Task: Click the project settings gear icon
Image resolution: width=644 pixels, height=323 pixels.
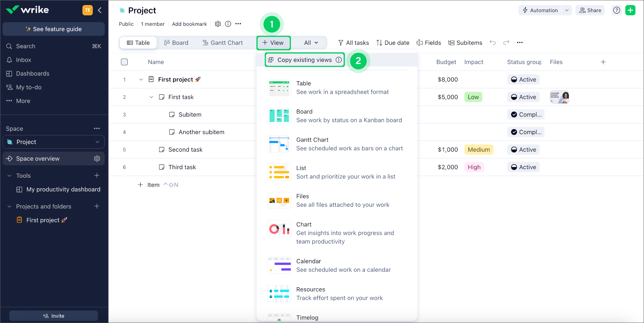Action: (218, 24)
